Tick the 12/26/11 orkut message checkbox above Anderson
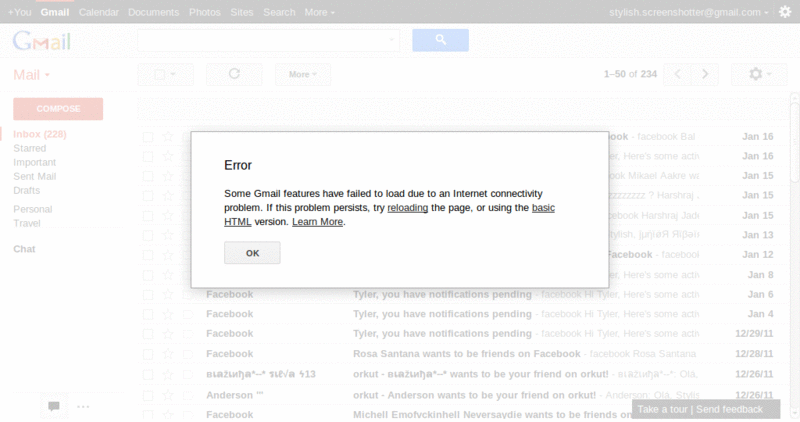This screenshot has height=422, width=800. 148,375
